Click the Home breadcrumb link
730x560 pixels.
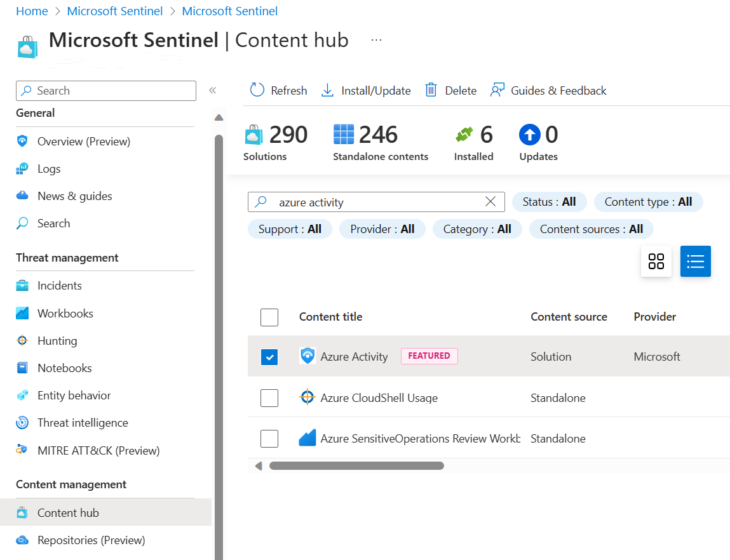point(32,11)
